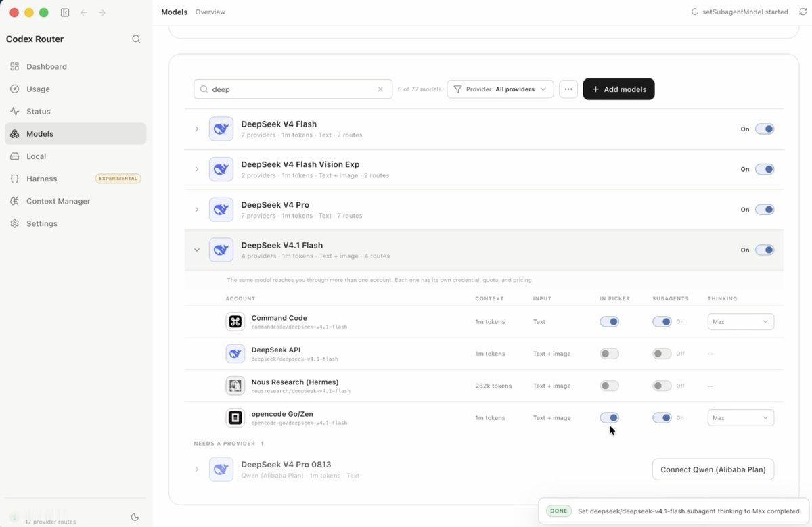The image size is (812, 527).
Task: Open the Provider All providers filter
Action: coord(500,89)
